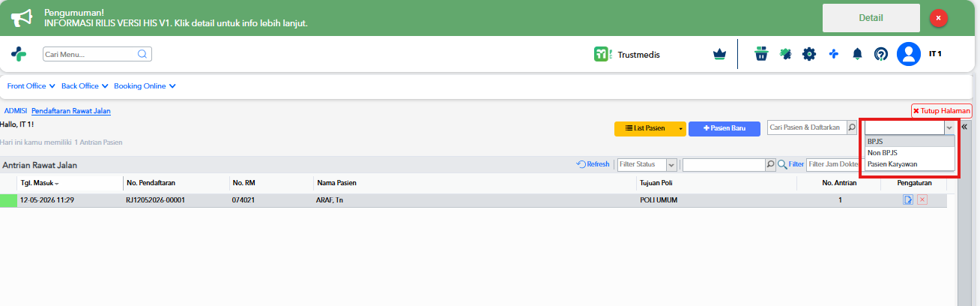Click the IT 1 username label
Image resolution: width=980 pixels, height=306 pixels.
(x=935, y=54)
